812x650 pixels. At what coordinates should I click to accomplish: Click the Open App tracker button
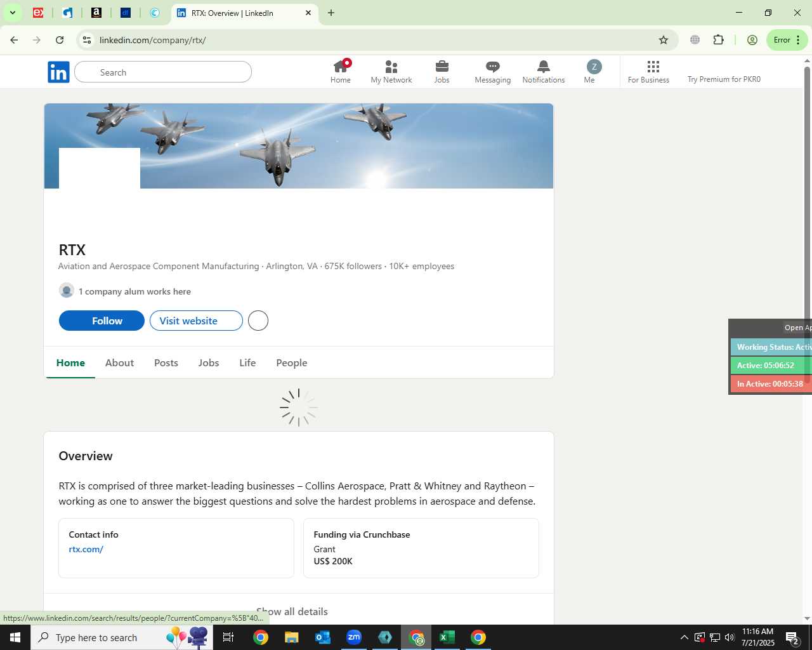(797, 328)
